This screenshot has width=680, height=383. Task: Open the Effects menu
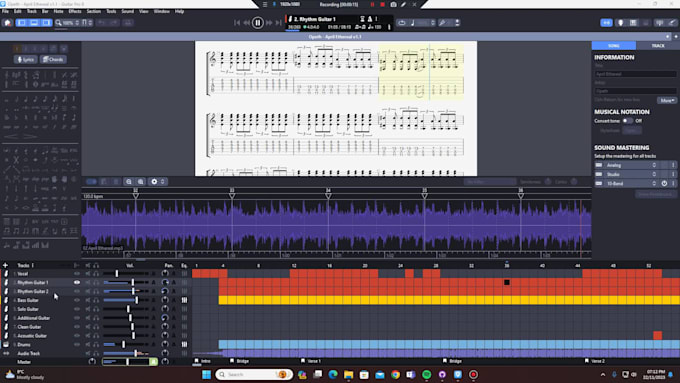[75, 11]
